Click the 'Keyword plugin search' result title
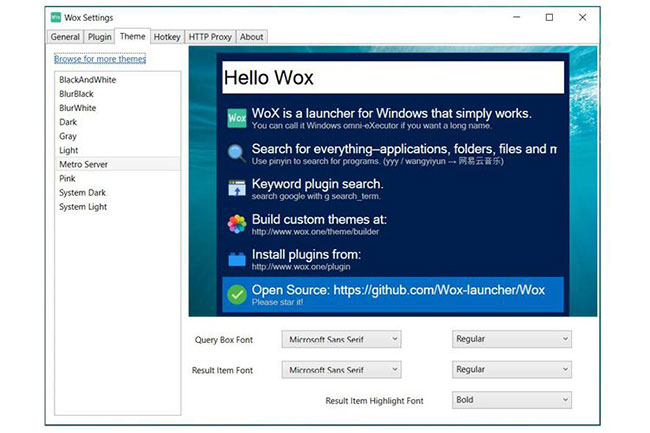The width and height of the screenshot is (650, 433). coord(318,184)
